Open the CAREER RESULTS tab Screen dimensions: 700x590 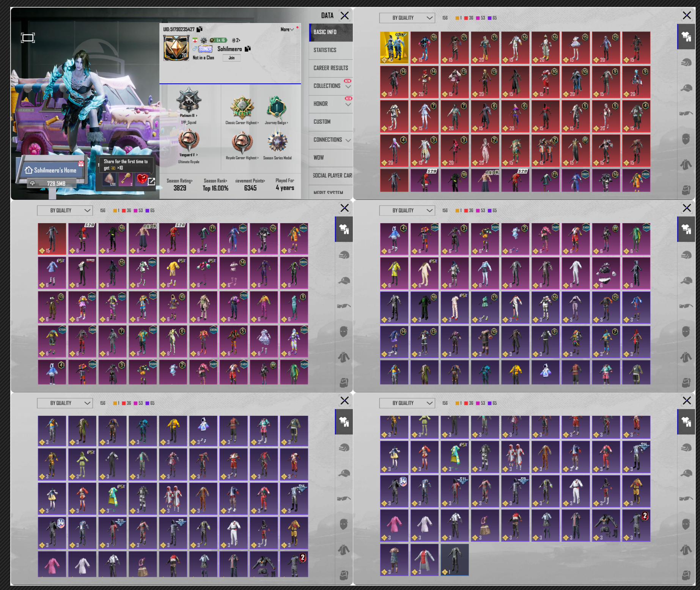(x=331, y=68)
